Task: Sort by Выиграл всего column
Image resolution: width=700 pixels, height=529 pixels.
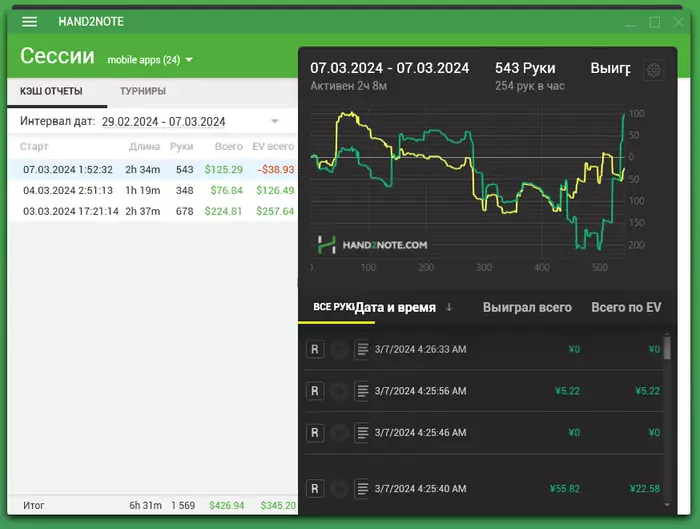Action: pos(527,307)
